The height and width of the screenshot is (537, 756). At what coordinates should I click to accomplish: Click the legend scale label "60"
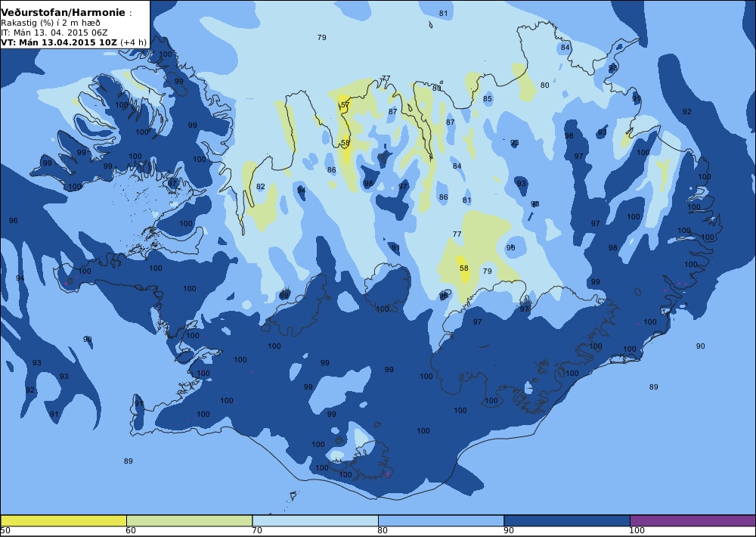(x=131, y=531)
